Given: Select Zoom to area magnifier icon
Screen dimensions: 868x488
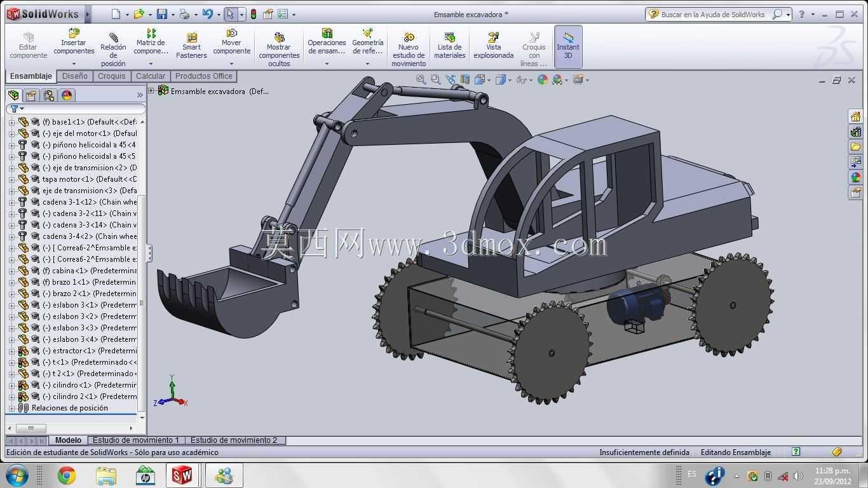Looking at the screenshot, I should [435, 79].
